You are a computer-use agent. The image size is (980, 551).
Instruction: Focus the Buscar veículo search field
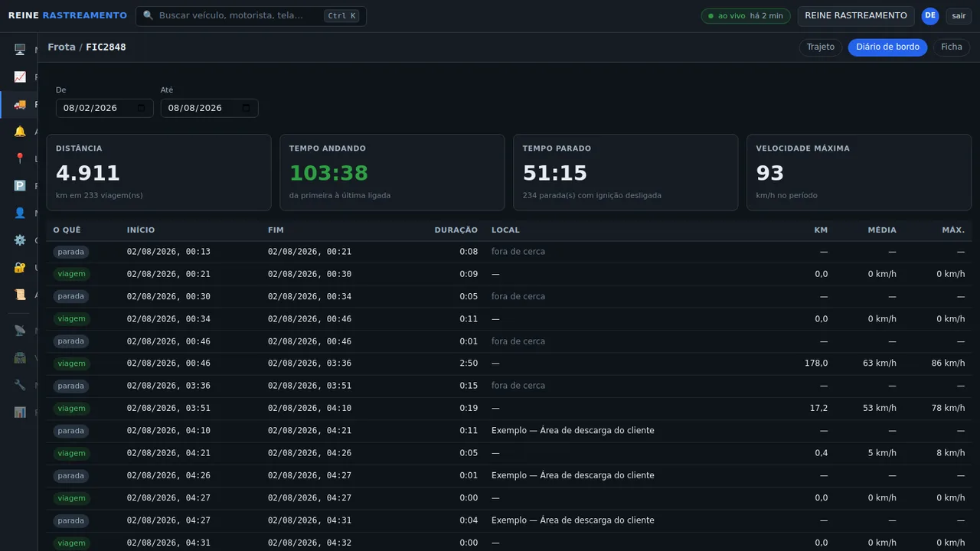point(251,16)
